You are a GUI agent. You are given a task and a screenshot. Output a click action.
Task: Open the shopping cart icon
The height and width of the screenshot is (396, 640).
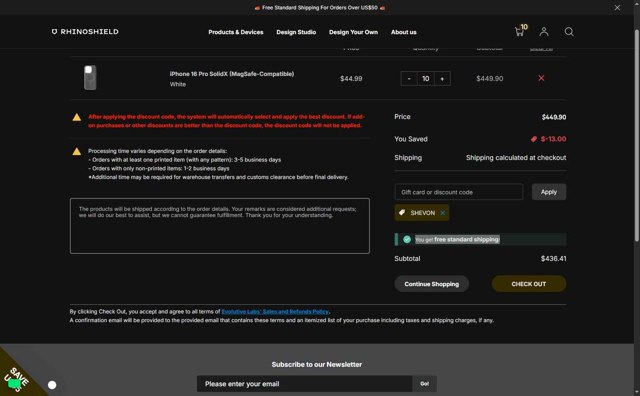(520, 31)
